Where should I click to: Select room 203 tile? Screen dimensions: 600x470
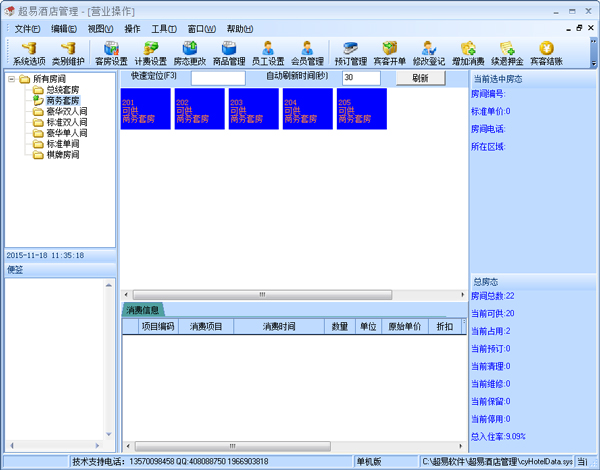(x=254, y=109)
